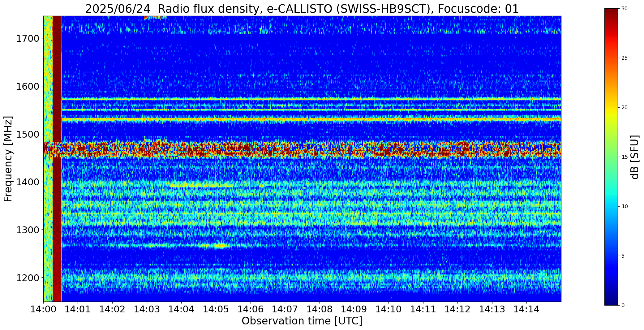Click the colorbar tick label 5

(x=623, y=256)
